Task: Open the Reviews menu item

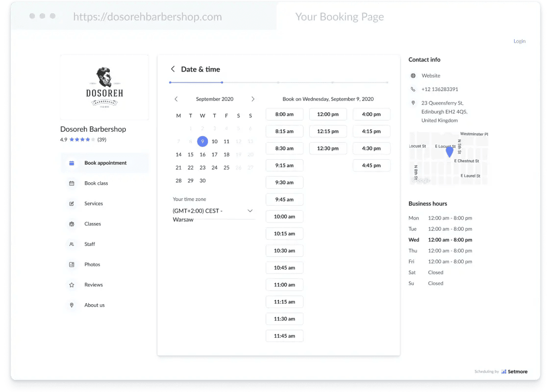Action: [x=104, y=285]
